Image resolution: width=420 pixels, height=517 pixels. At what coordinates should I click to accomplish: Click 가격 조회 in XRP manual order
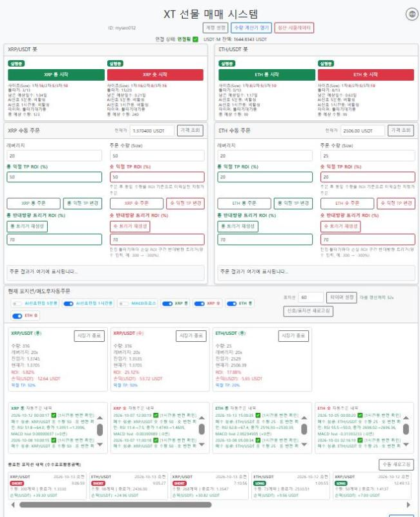190,131
